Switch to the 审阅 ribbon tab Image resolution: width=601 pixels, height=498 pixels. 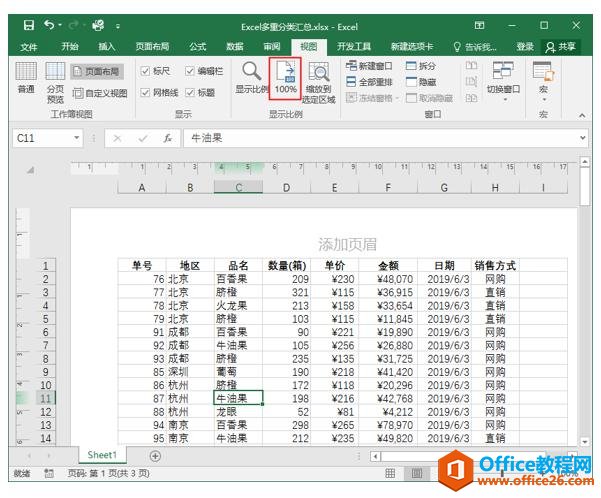coord(272,47)
